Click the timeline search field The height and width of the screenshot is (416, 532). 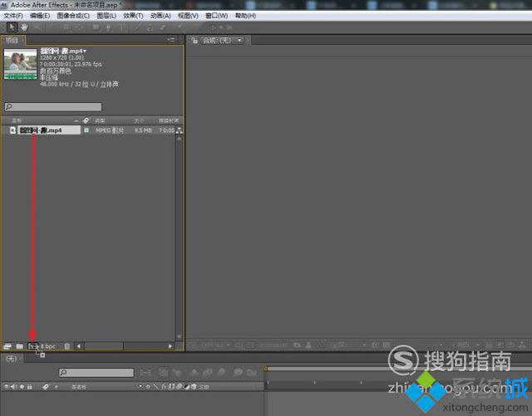pyautogui.click(x=96, y=373)
